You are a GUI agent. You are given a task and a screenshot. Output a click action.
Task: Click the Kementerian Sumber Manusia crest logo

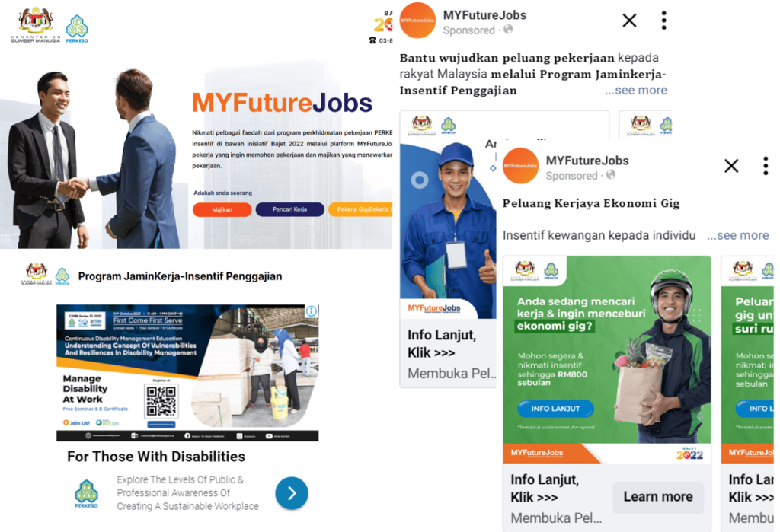(35, 25)
